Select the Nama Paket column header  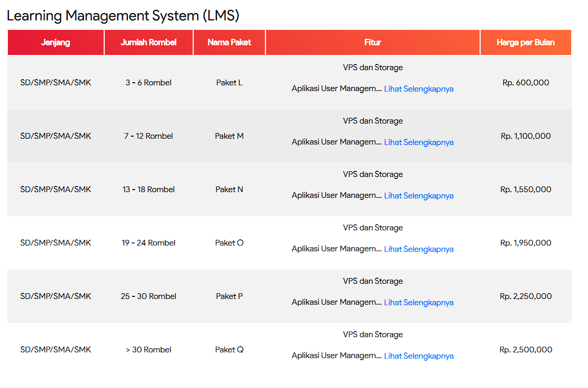click(229, 42)
